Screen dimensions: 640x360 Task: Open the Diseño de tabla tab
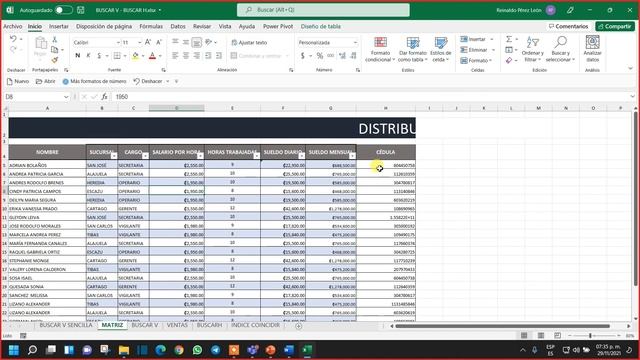pos(320,26)
